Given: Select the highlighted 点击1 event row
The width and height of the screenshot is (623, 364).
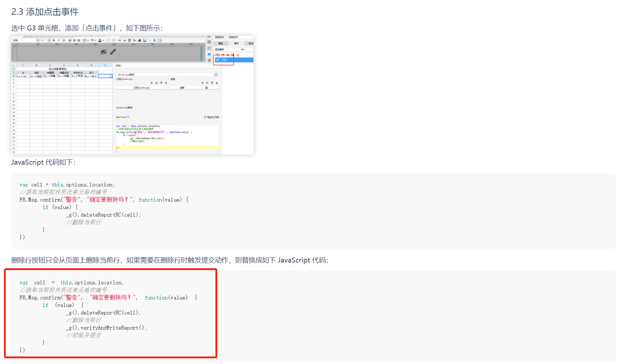Looking at the screenshot, I should coord(234,60).
